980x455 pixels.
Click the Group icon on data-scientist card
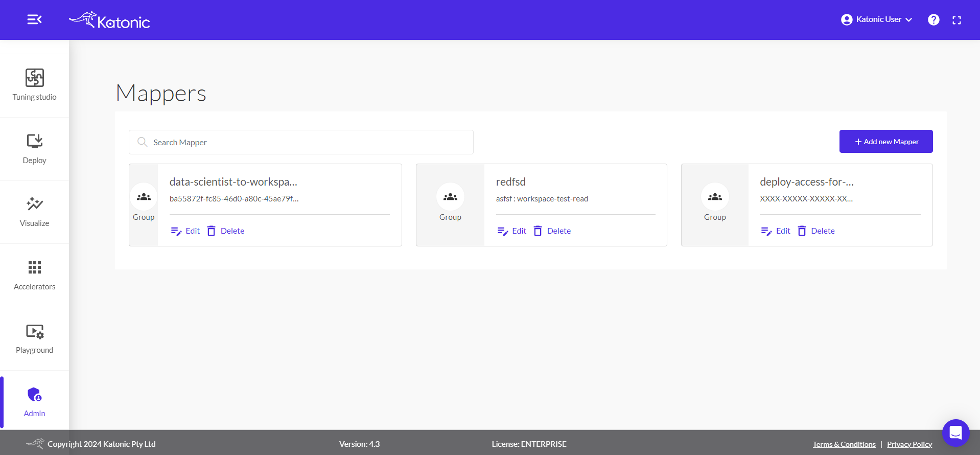[144, 197]
